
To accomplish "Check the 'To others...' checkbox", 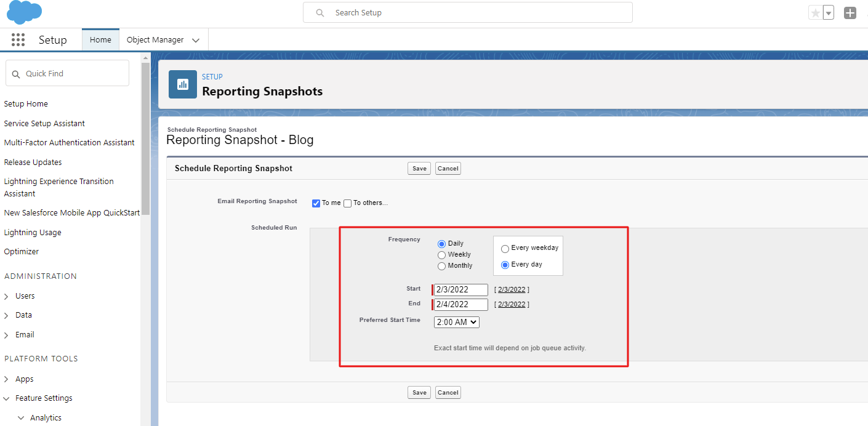I will click(x=347, y=203).
